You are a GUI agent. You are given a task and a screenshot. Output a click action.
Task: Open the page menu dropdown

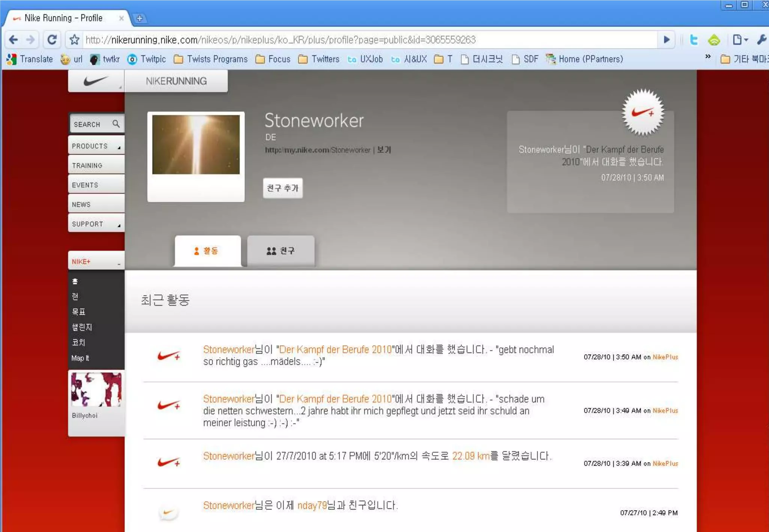tap(740, 40)
